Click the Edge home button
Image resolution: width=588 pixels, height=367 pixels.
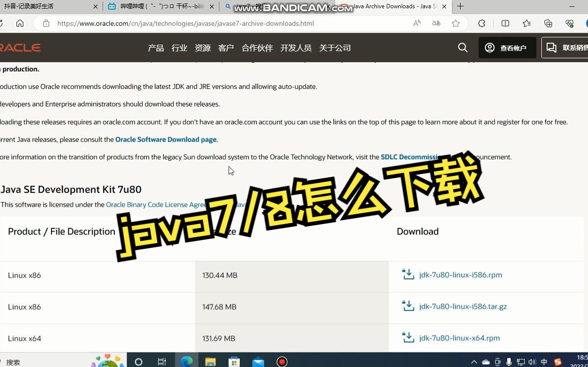20,23
